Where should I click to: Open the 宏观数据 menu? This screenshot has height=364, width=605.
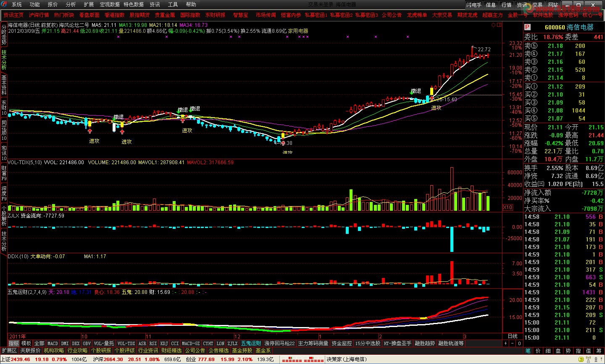coord(110,5)
